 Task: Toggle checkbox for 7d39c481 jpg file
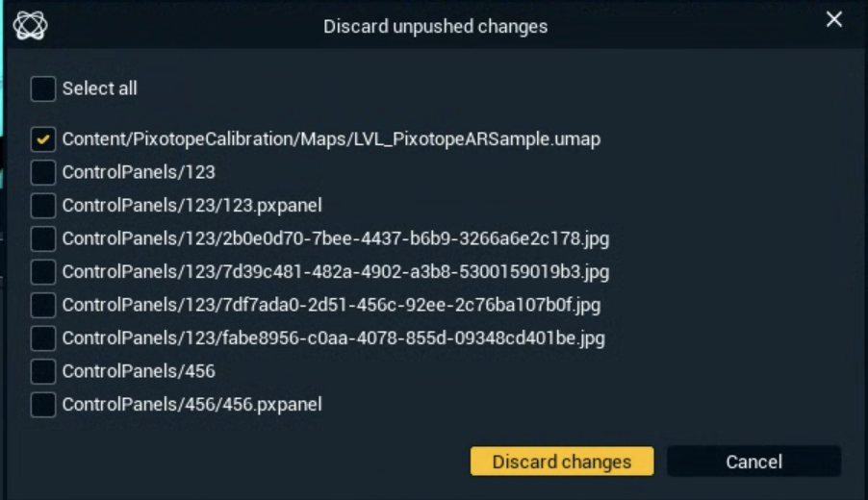pyautogui.click(x=43, y=272)
